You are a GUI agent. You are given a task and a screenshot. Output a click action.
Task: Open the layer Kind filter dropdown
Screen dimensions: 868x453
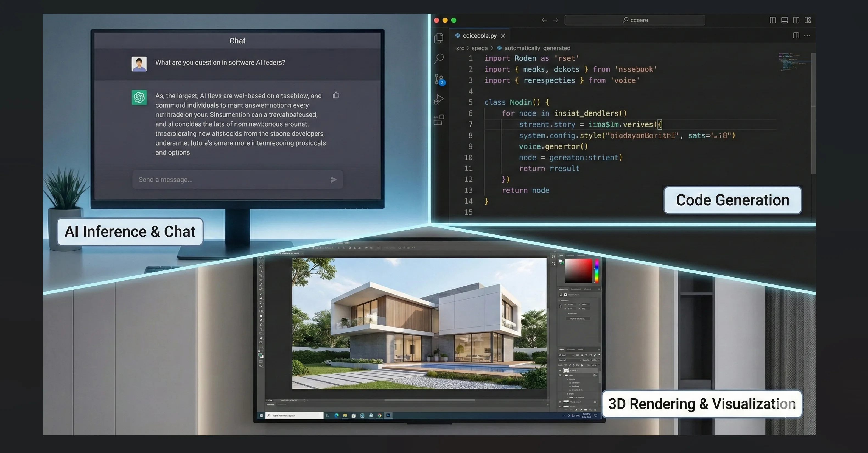coord(566,355)
